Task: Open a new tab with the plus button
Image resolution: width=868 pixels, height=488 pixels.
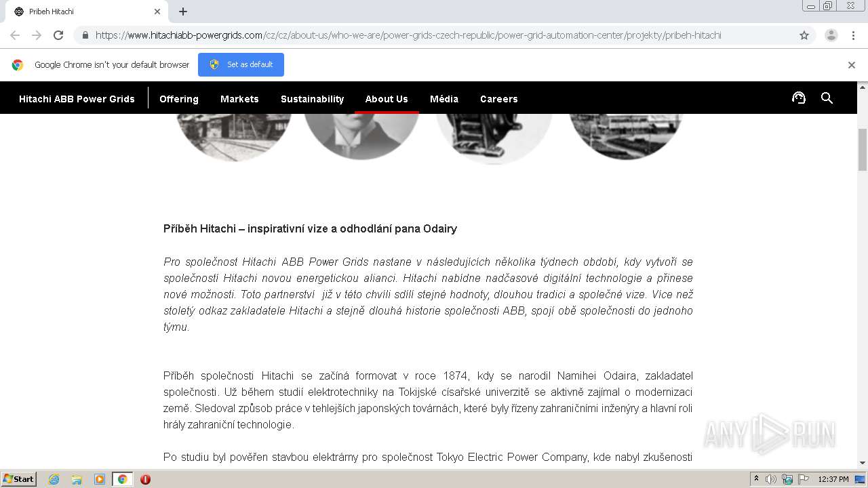Action: [183, 12]
